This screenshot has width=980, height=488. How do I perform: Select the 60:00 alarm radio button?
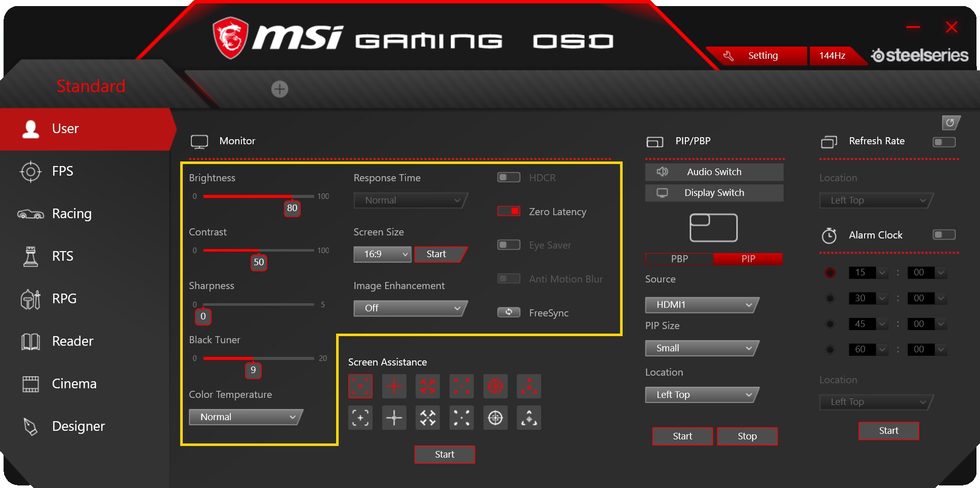[x=830, y=349]
